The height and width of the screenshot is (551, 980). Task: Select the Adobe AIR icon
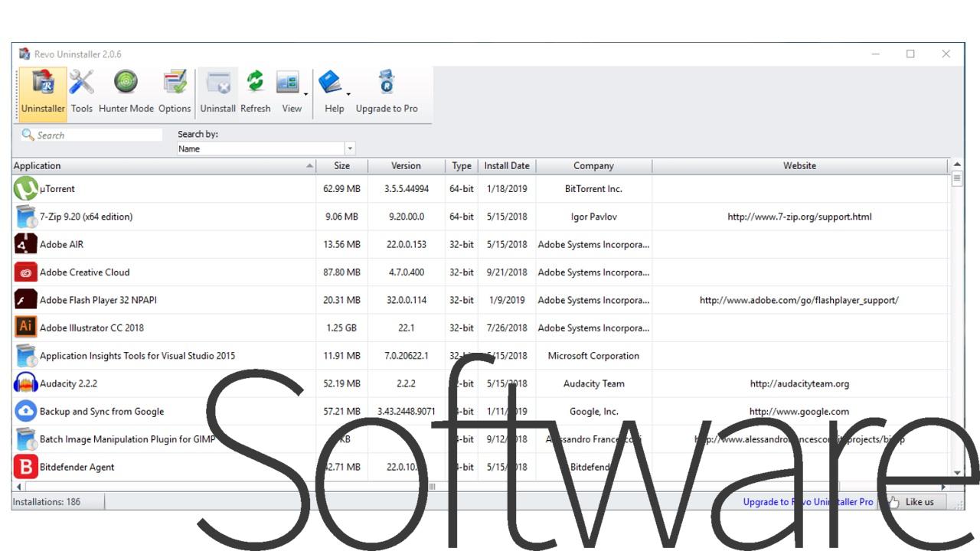tap(26, 244)
